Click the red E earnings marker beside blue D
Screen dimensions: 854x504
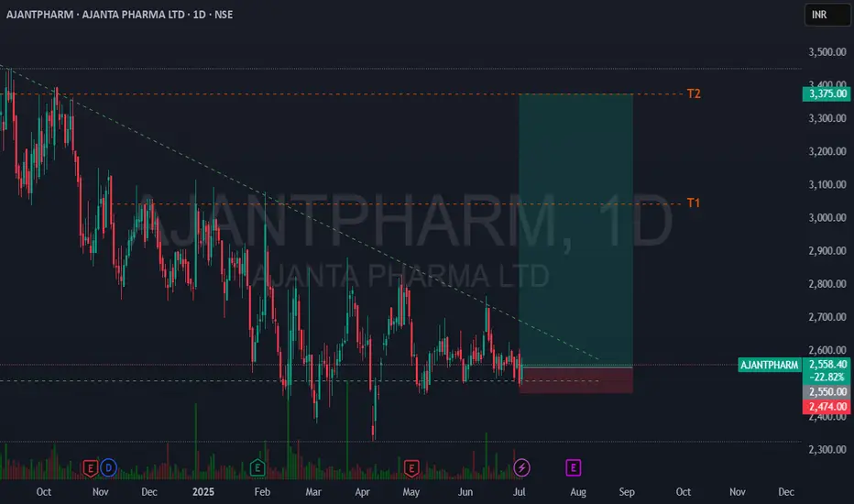tap(90, 467)
